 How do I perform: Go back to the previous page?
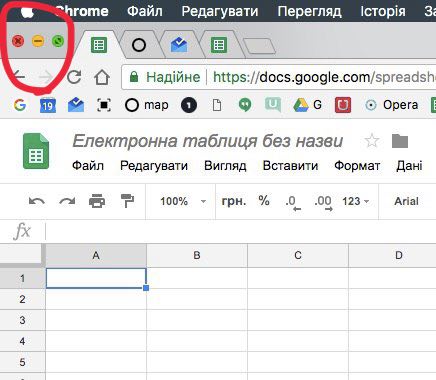point(19,77)
